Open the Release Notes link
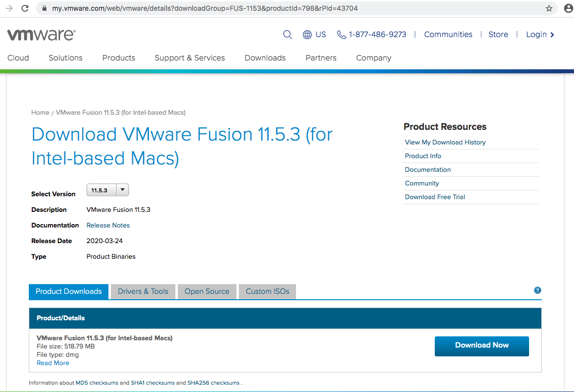This screenshot has height=392, width=574. 108,225
